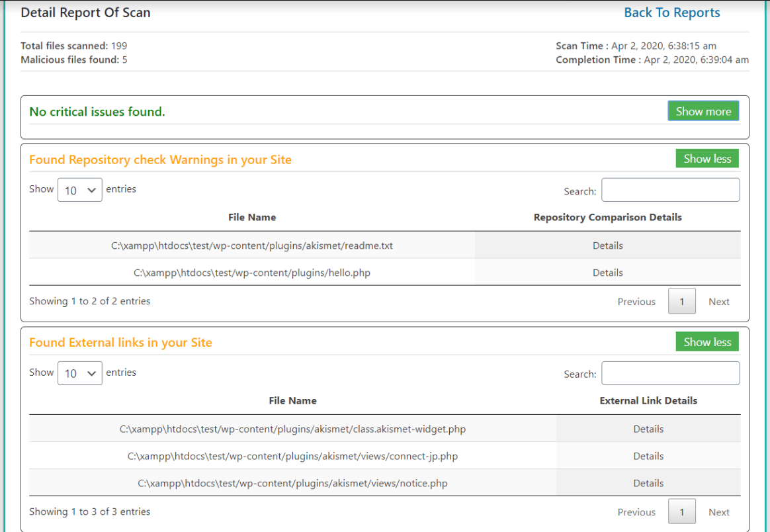View Details for class.akismet-widget.php
This screenshot has width=770, height=532.
pyautogui.click(x=648, y=429)
